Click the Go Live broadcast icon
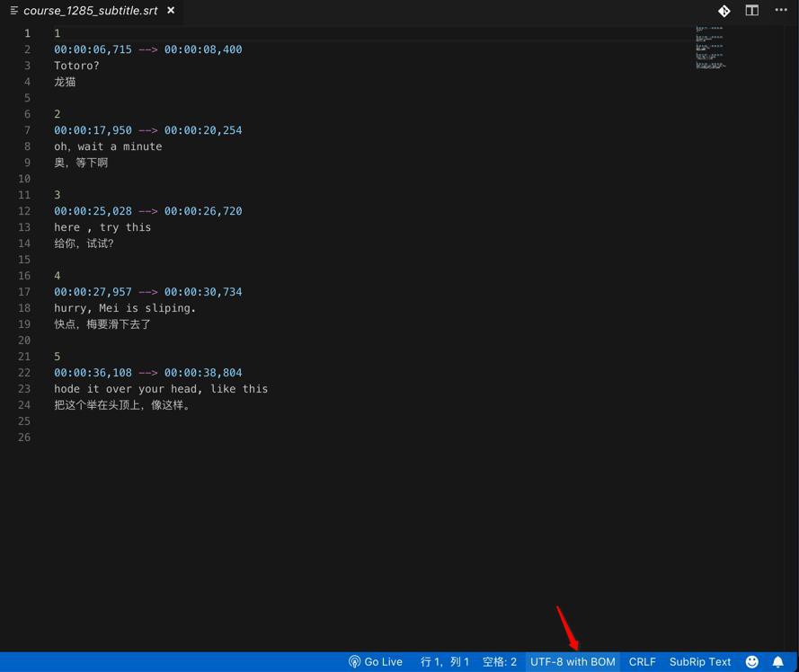The height and width of the screenshot is (672, 799). (355, 662)
